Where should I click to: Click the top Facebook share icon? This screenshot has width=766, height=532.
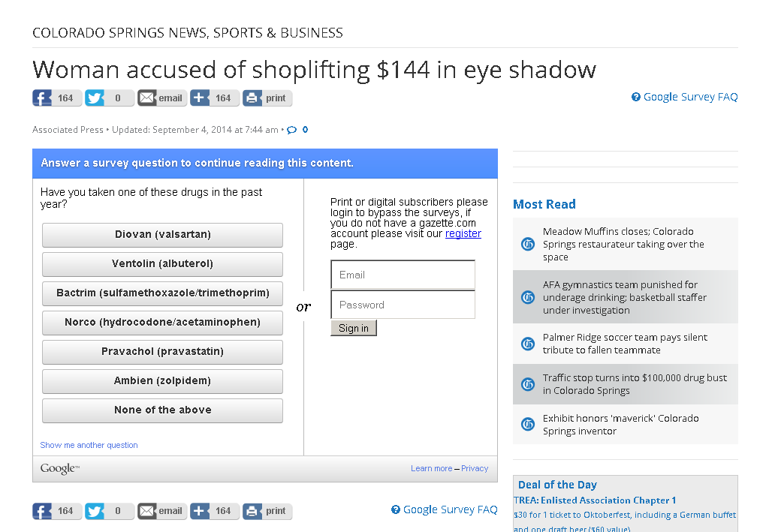click(42, 98)
